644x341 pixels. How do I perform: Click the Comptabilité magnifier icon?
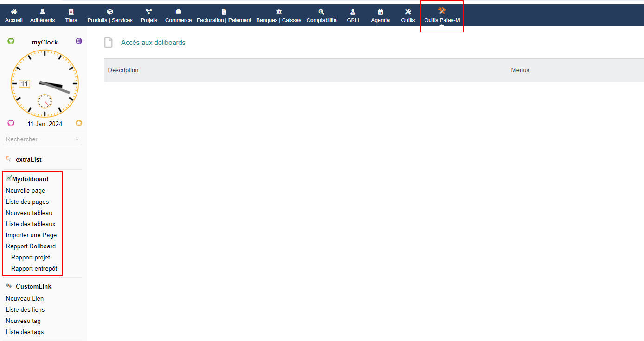click(x=322, y=12)
